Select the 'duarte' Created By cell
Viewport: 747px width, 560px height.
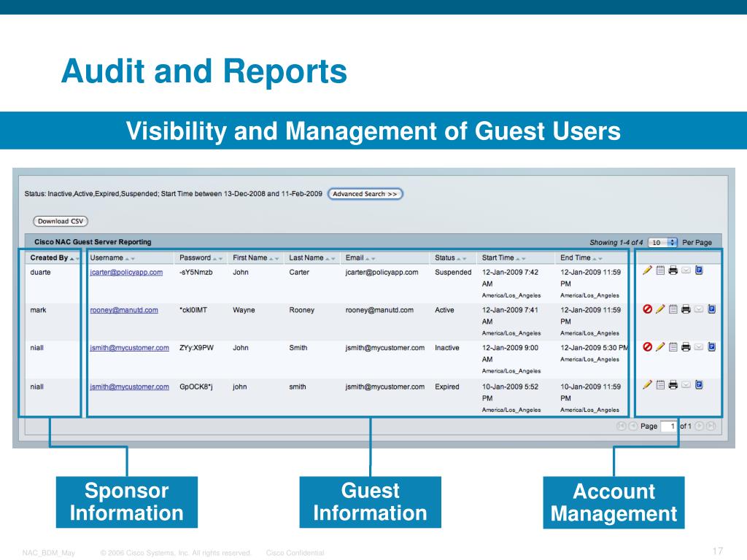41,273
